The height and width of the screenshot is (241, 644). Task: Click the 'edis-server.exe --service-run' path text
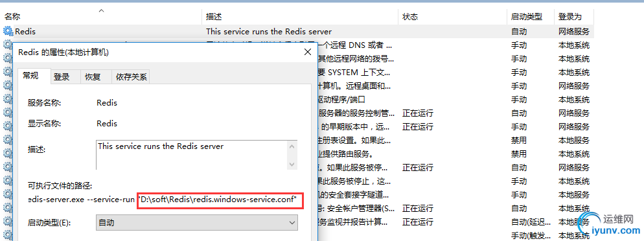coord(82,200)
